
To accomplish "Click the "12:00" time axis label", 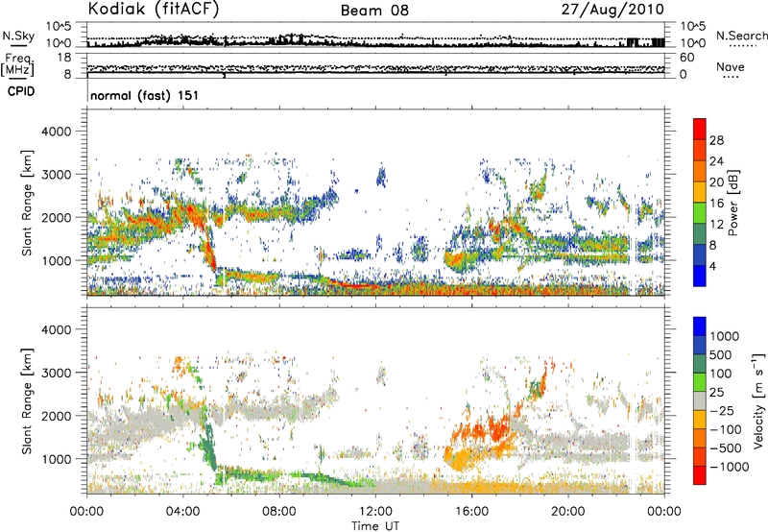I will click(x=375, y=512).
